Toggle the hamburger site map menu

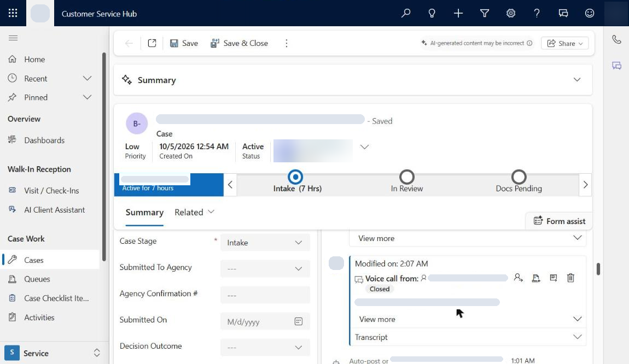tap(13, 38)
